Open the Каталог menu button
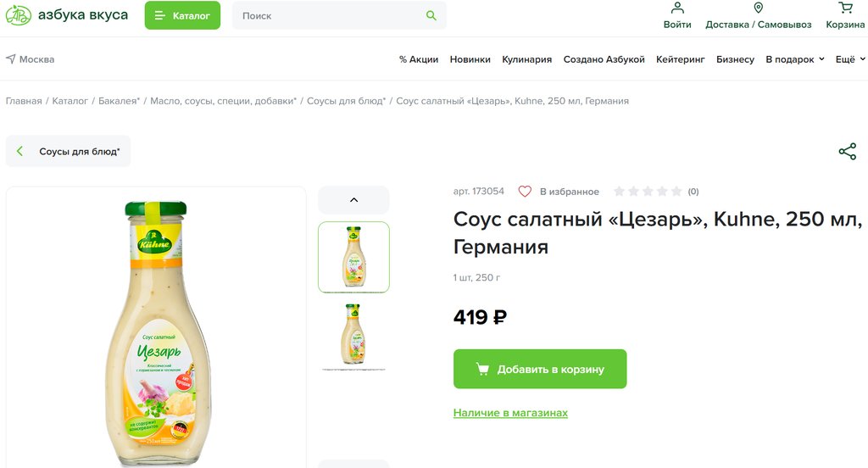 point(182,15)
